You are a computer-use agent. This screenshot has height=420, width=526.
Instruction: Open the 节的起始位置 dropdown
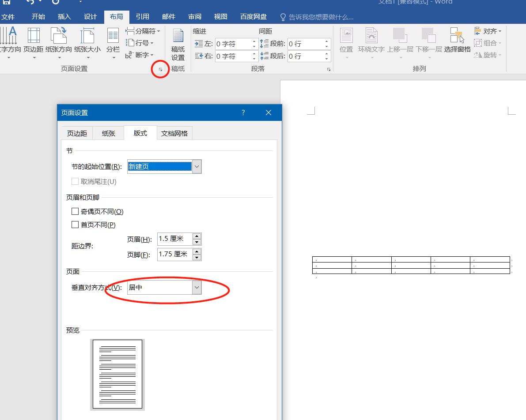pos(197,166)
